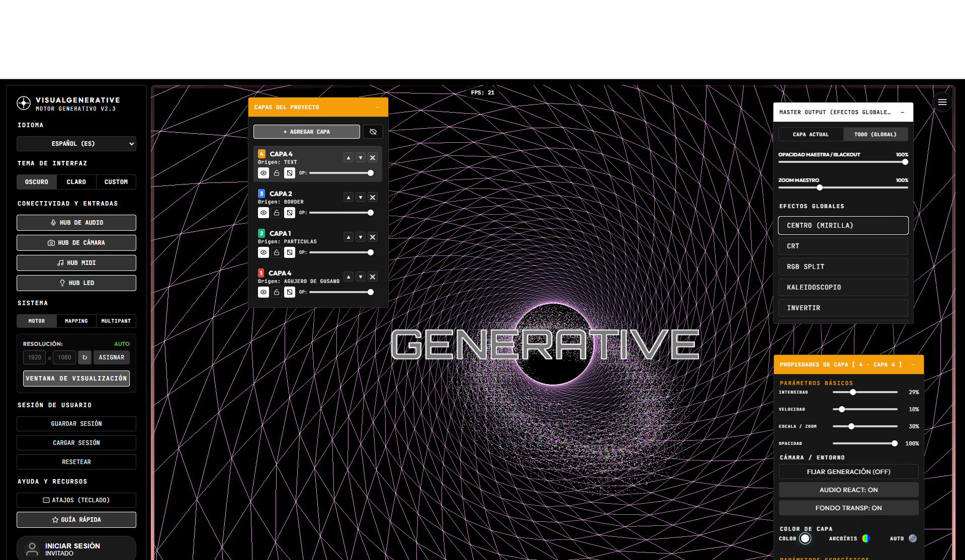
Task: Toggle Audio React ON button
Action: click(849, 490)
